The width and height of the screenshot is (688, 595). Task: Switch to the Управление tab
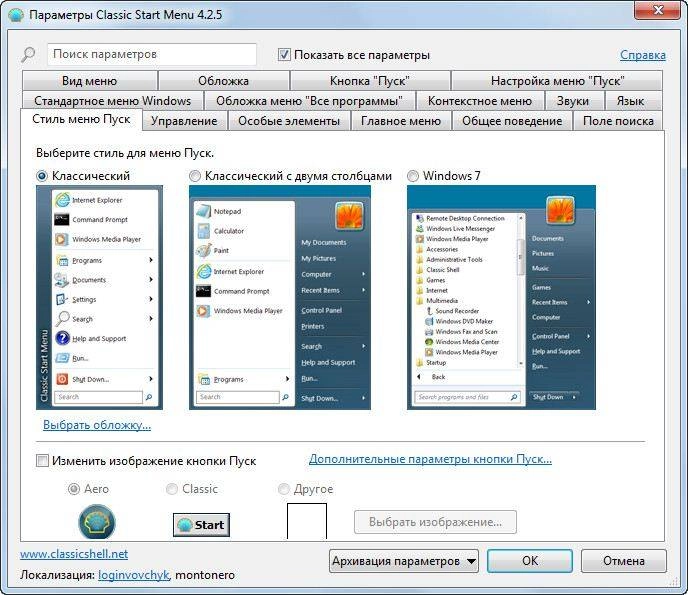tap(184, 121)
